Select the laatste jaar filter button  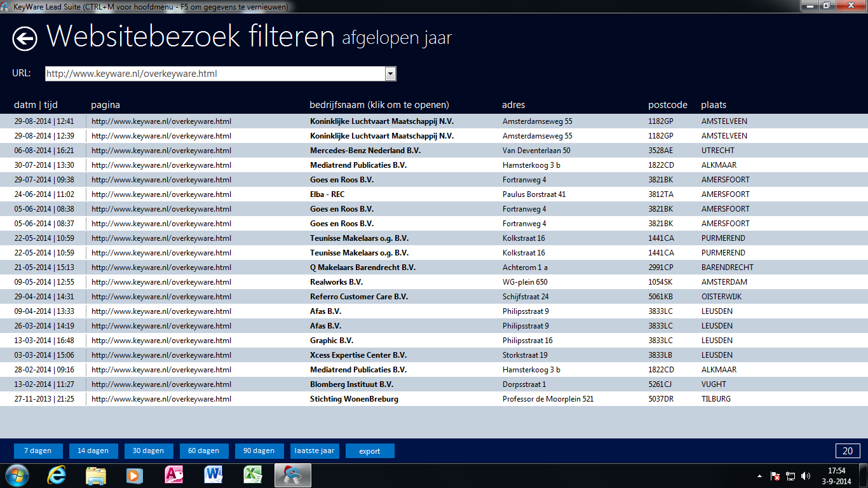[x=315, y=451]
